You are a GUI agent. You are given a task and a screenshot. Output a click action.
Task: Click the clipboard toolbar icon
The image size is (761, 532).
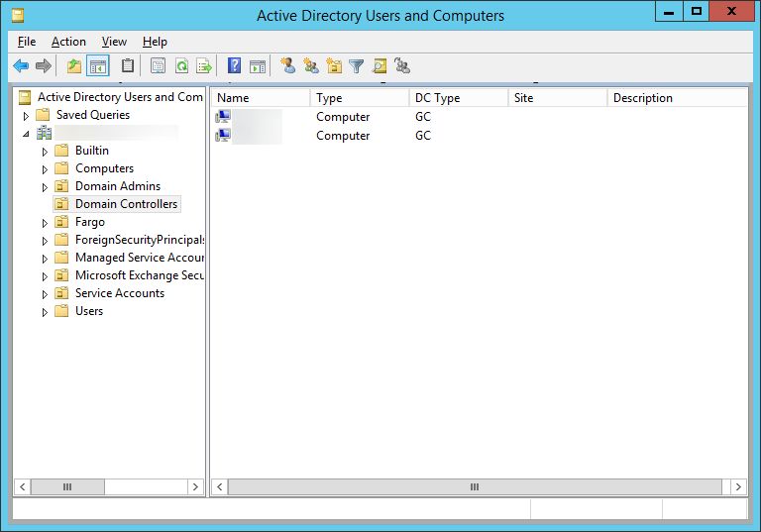point(128,65)
